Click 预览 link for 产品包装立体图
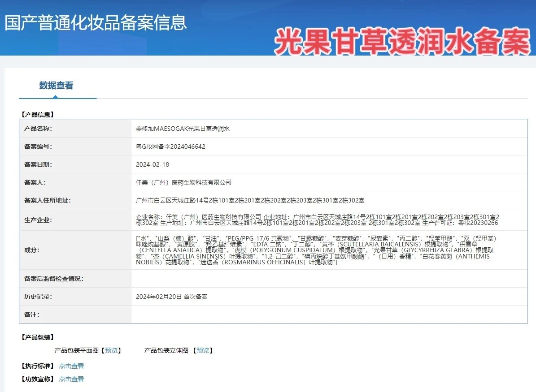Image resolution: width=536 pixels, height=392 pixels. point(203,350)
